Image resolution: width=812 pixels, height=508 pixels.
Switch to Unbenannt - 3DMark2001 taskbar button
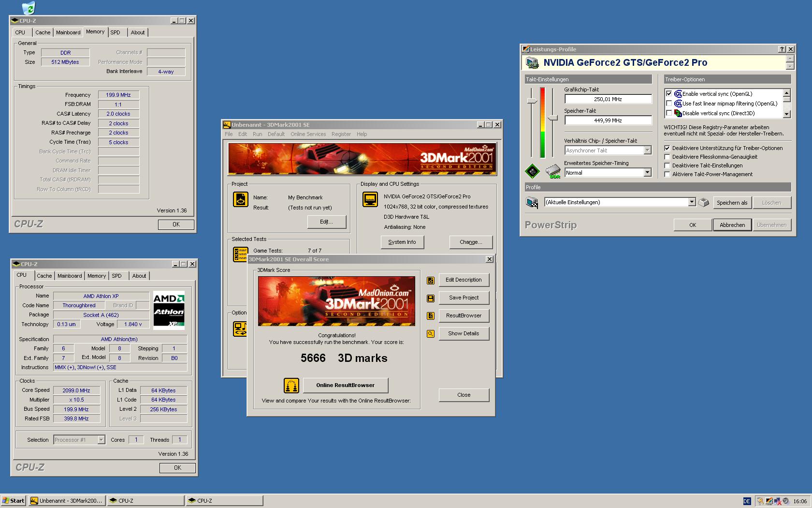(x=67, y=501)
